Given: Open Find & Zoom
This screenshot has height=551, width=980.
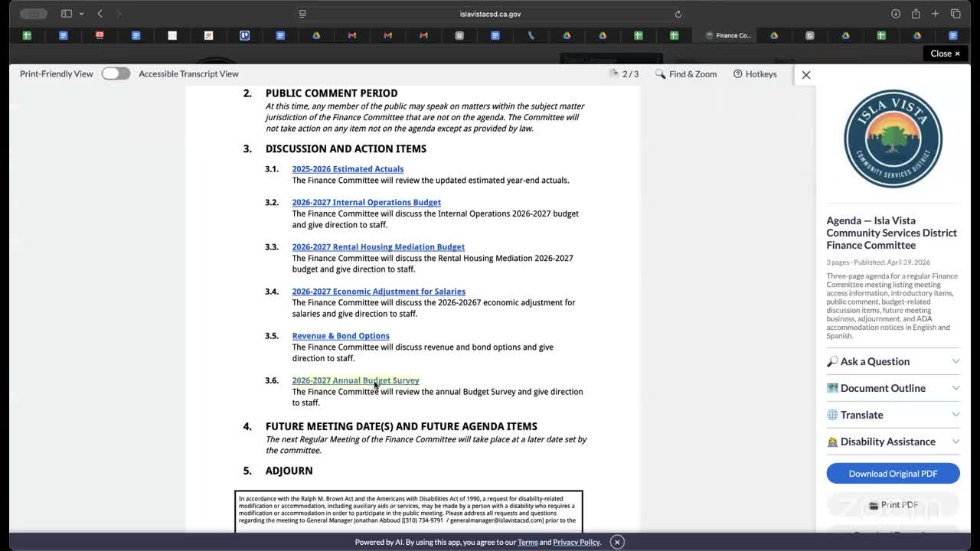Looking at the screenshot, I should 686,74.
